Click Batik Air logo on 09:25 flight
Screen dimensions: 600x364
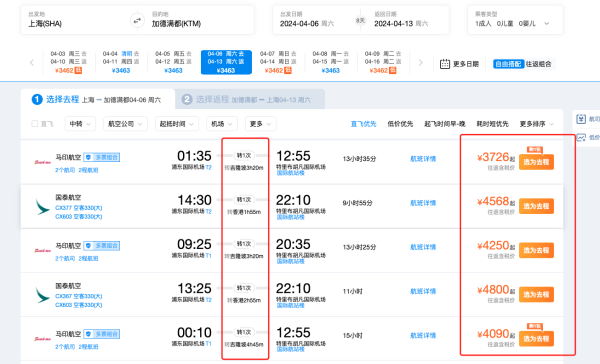coord(42,250)
